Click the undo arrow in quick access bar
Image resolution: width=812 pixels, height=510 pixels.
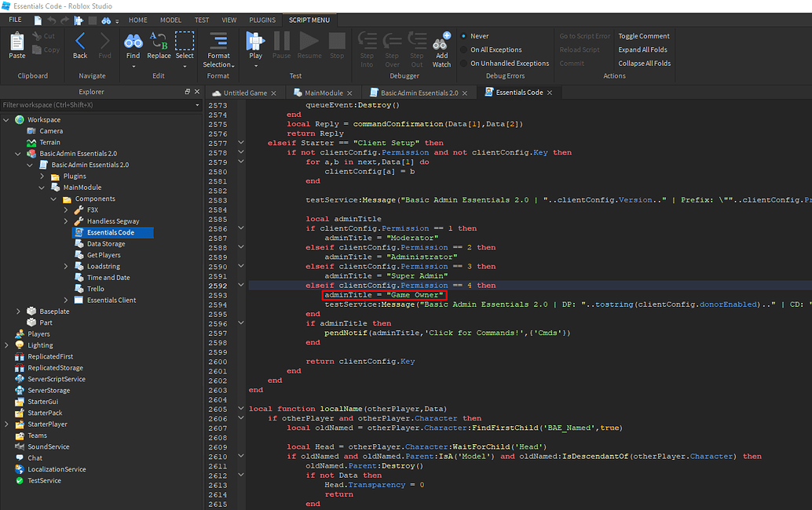(x=51, y=20)
